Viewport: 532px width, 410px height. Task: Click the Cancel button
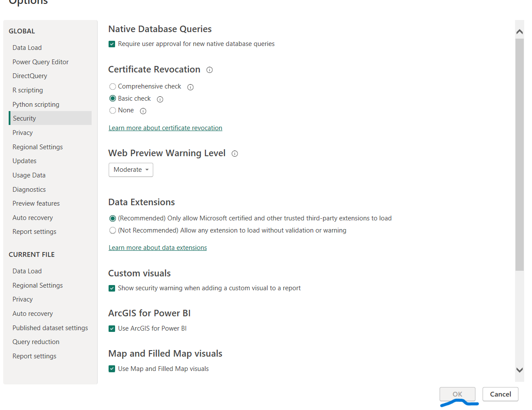(x=500, y=394)
